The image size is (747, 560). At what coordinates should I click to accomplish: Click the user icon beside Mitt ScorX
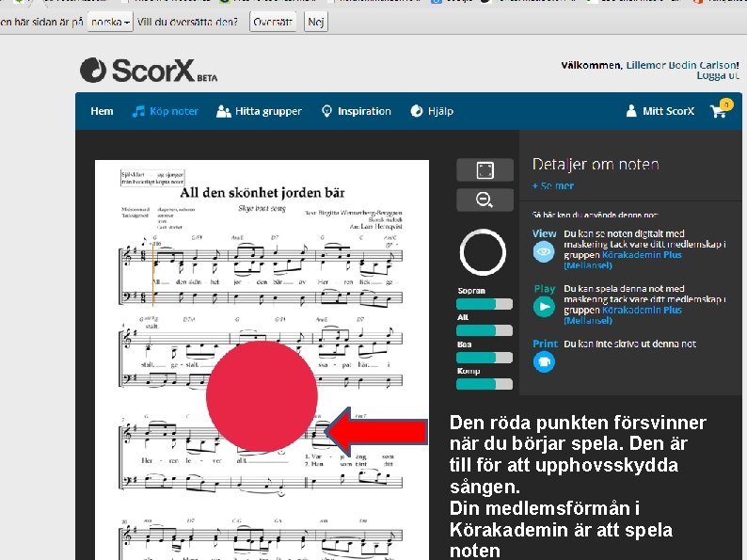(631, 111)
